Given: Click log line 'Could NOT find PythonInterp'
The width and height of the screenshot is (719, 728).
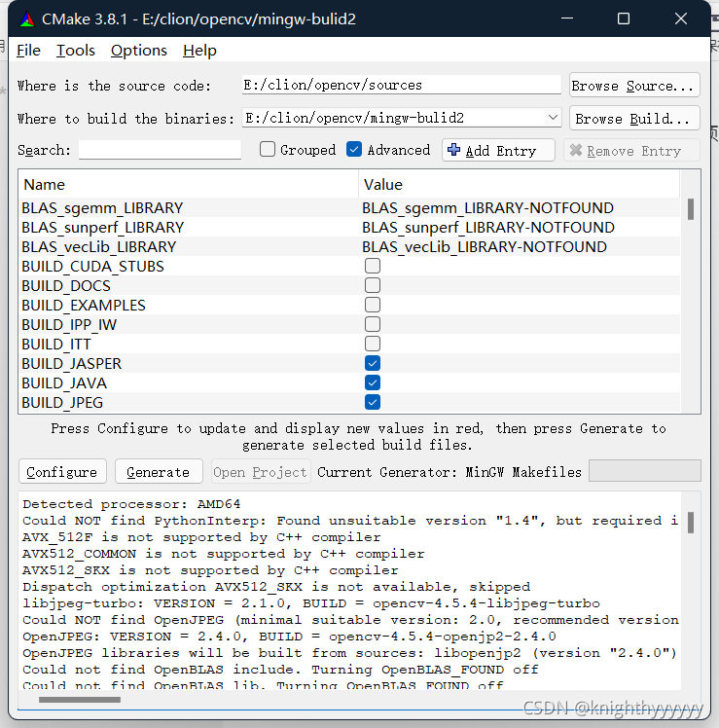Looking at the screenshot, I should [x=350, y=521].
